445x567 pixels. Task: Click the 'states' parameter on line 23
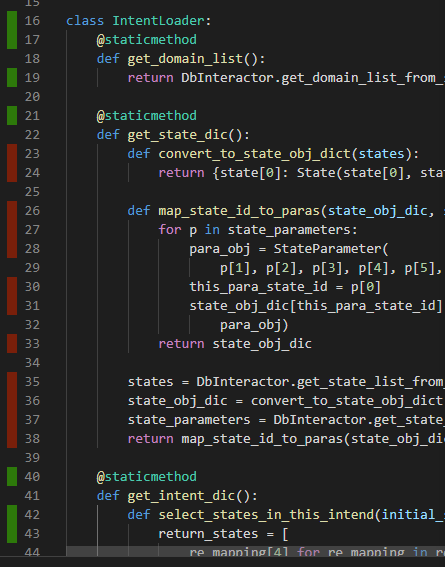coord(381,154)
